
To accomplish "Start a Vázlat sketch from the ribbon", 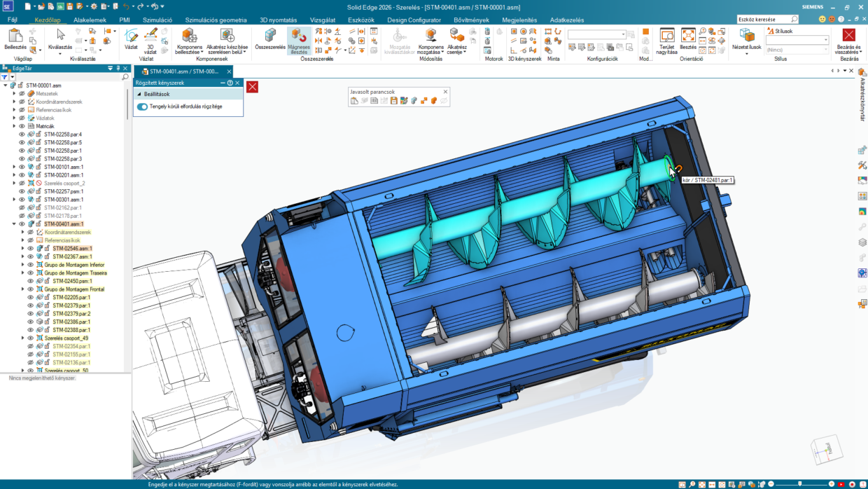I will coord(131,39).
